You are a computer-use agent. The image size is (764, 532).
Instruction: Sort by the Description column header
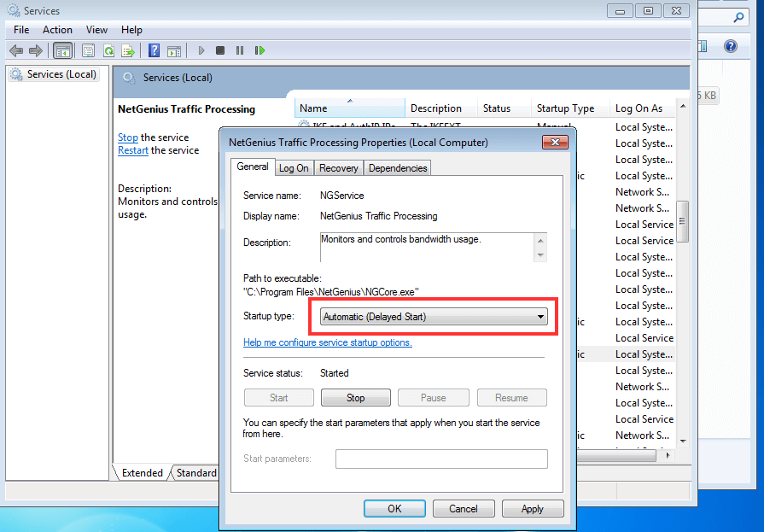441,108
